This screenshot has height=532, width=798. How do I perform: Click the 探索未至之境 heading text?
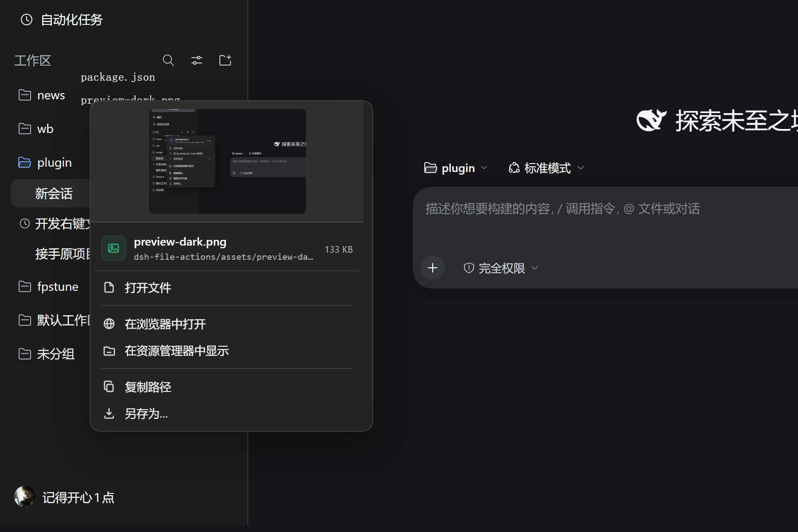tap(736, 121)
